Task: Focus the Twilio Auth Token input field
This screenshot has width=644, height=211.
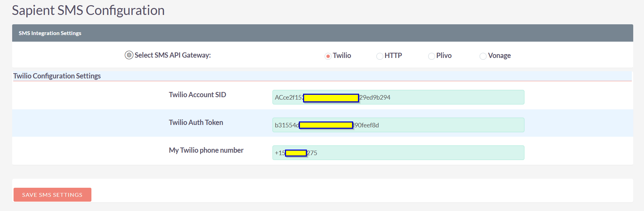Action: (x=398, y=125)
